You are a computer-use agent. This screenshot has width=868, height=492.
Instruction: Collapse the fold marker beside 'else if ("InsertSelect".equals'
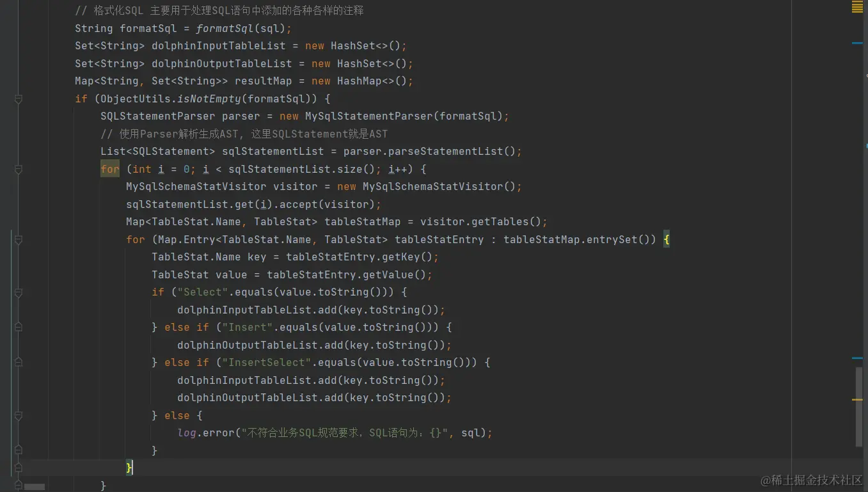coord(18,363)
